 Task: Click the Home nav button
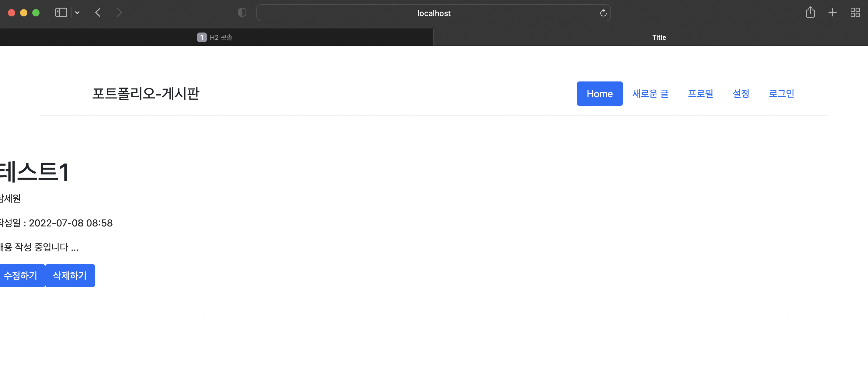pyautogui.click(x=599, y=94)
